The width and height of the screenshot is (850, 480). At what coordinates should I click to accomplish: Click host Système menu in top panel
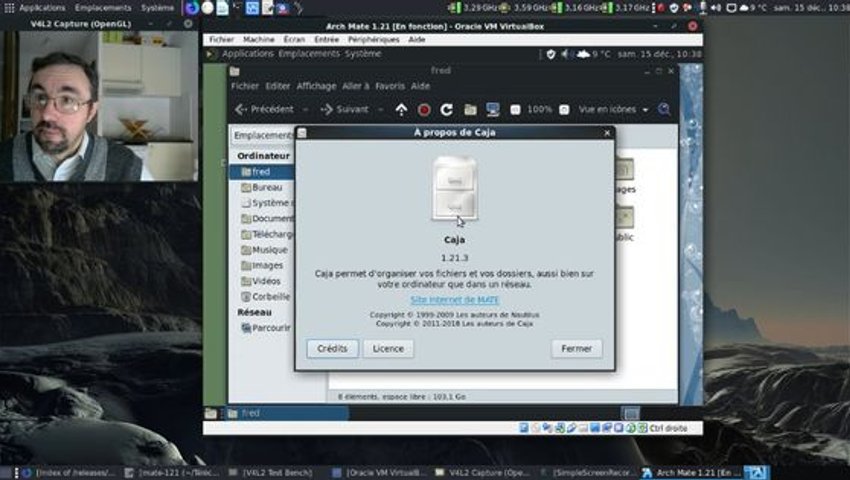point(158,8)
